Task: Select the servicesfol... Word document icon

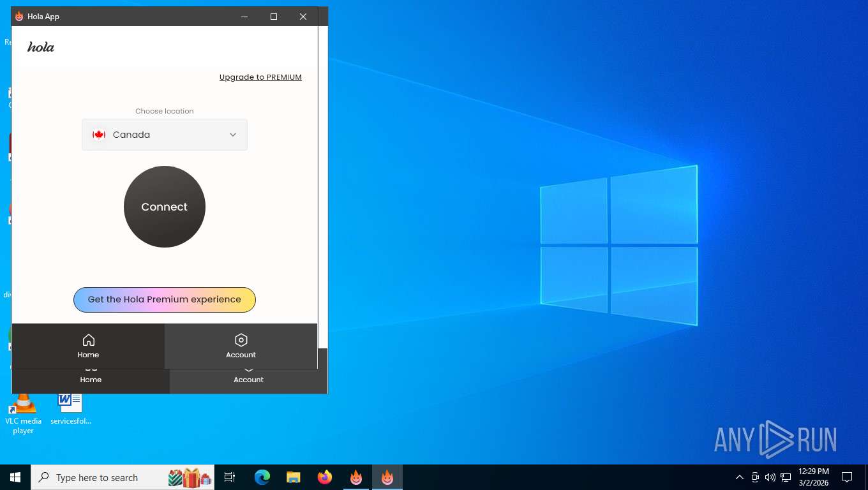Action: [x=70, y=409]
